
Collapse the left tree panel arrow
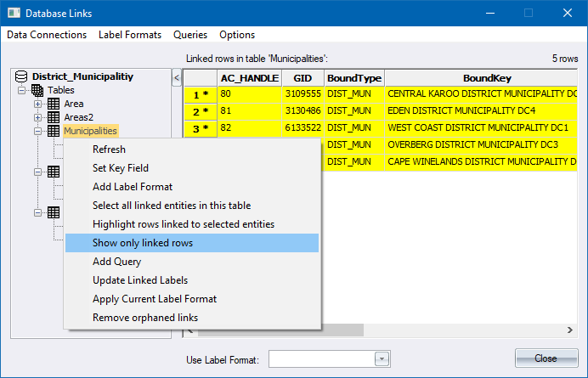pyautogui.click(x=176, y=78)
